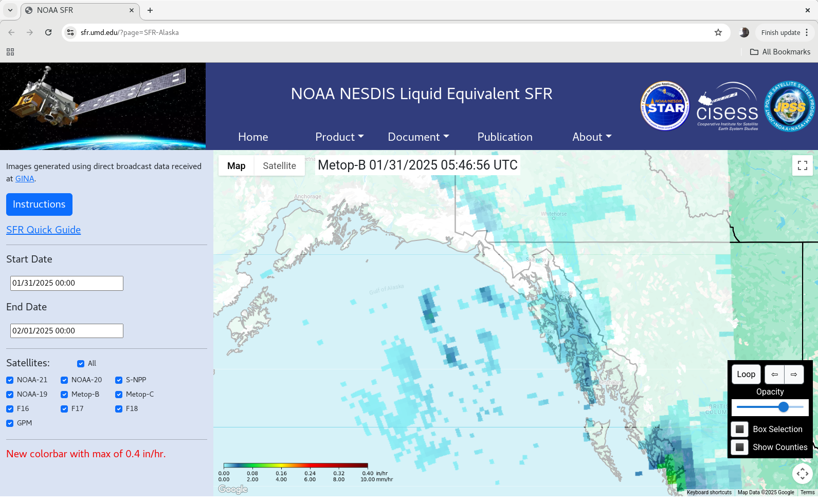Uncheck the Metop-C checkbox

[119, 395]
